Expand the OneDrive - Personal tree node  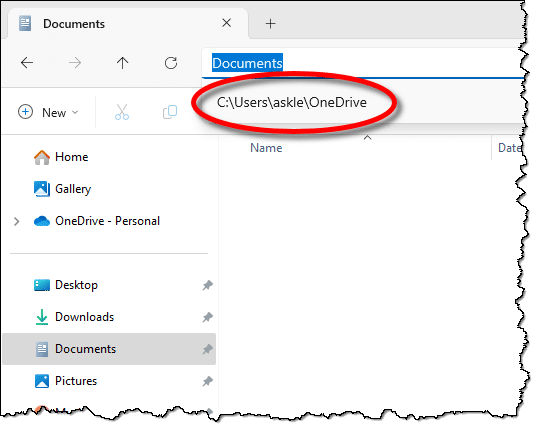pos(16,221)
